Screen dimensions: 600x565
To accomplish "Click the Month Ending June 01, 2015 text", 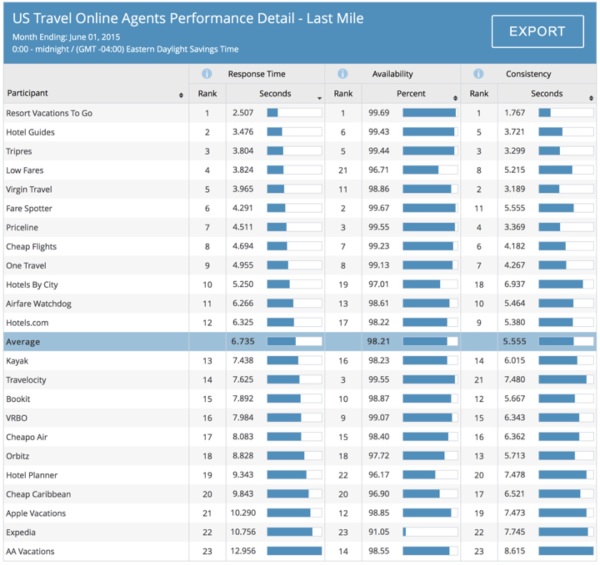I will point(66,37).
